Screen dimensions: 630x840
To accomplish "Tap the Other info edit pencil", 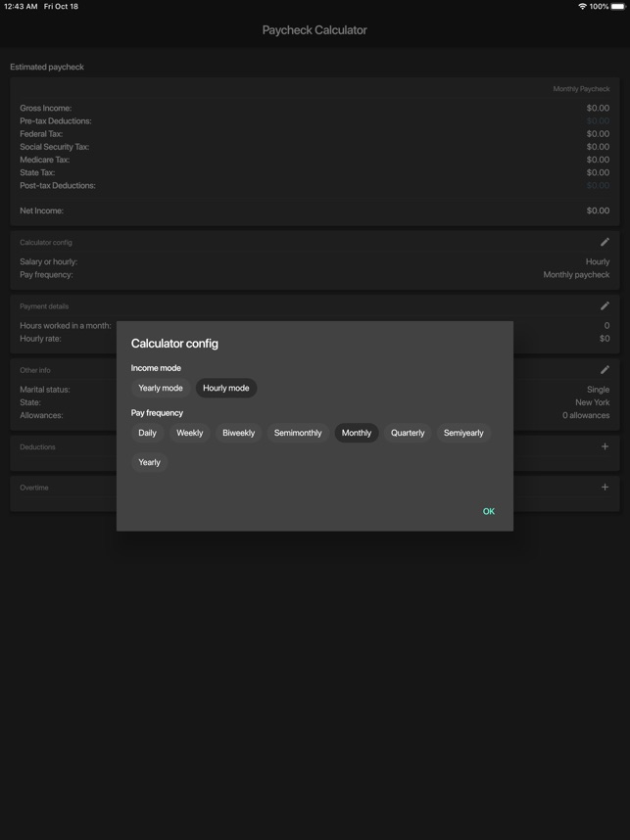I will (x=605, y=369).
